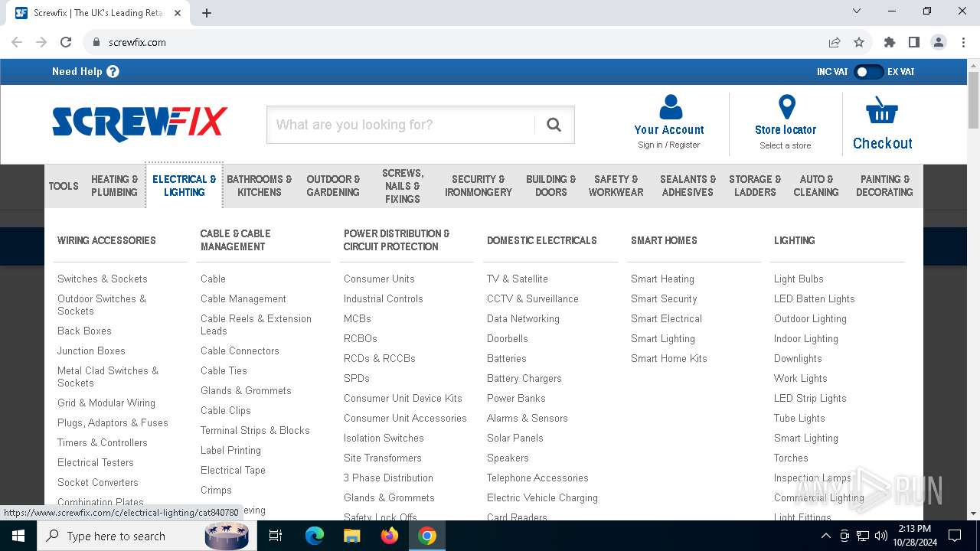Open the Outdoor & Gardening menu

point(333,186)
